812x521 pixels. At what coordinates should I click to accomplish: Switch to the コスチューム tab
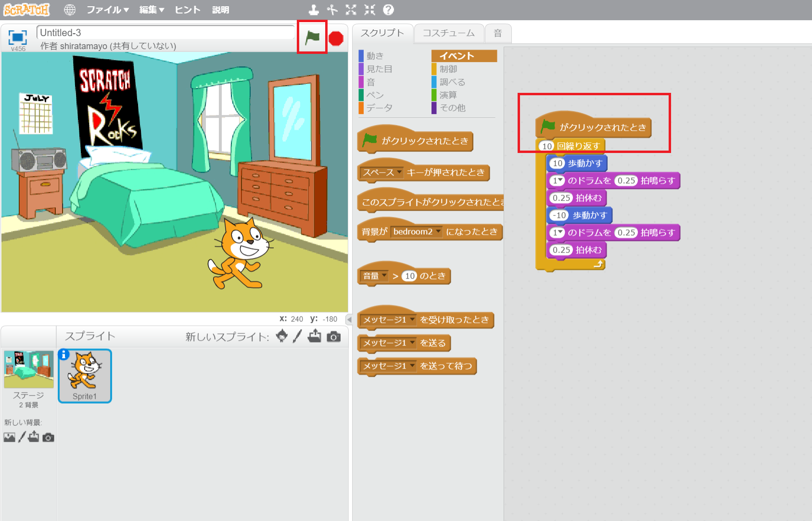[448, 33]
